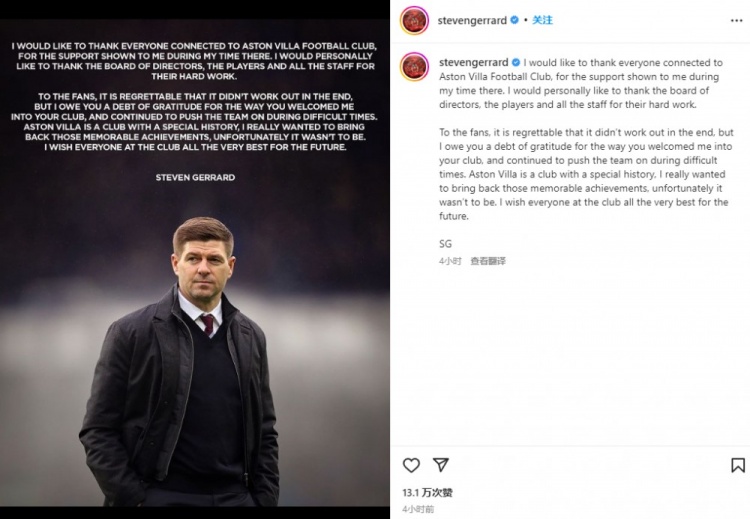The height and width of the screenshot is (519, 750).
Task: Open stevengerrard profile from header username
Action: coord(472,21)
